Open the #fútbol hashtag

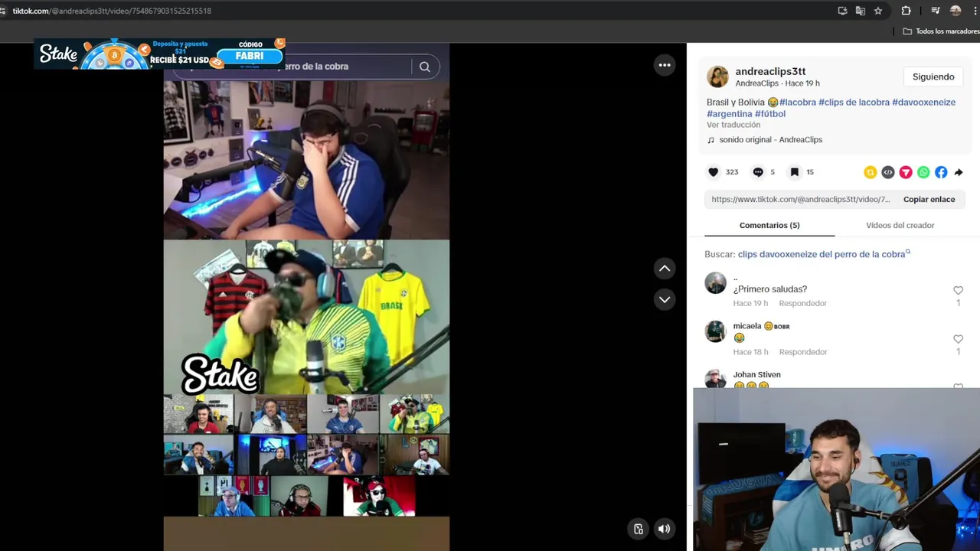point(770,114)
